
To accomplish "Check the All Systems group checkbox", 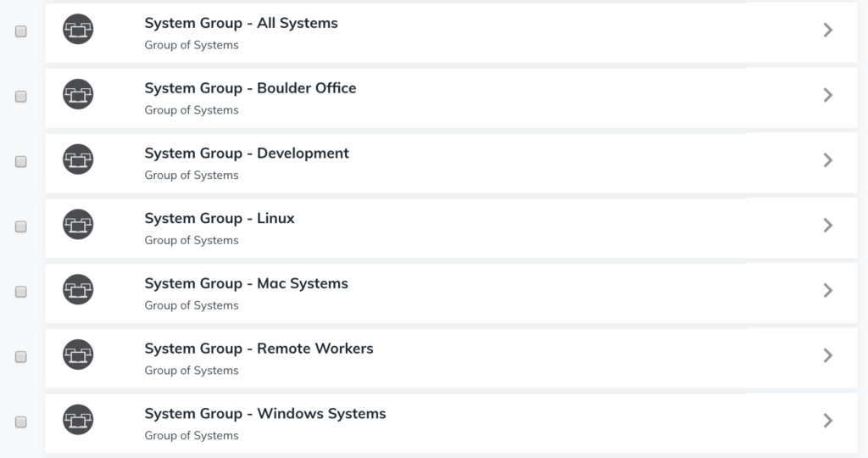I will [21, 31].
